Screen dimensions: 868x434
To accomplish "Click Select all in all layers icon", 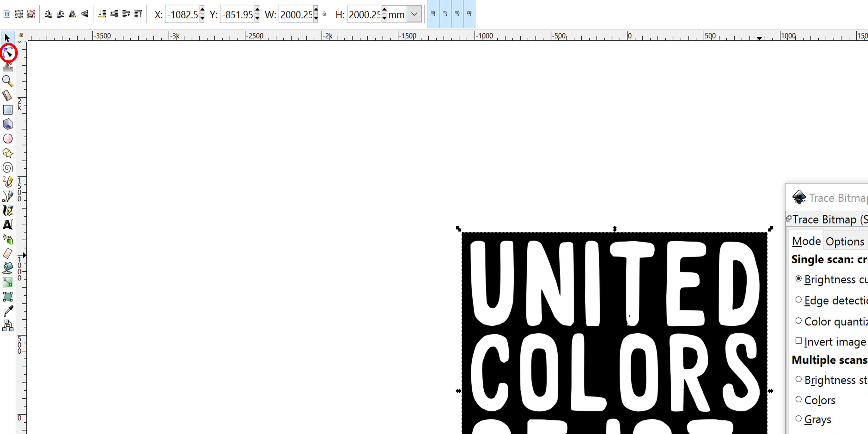I will pyautogui.click(x=19, y=14).
